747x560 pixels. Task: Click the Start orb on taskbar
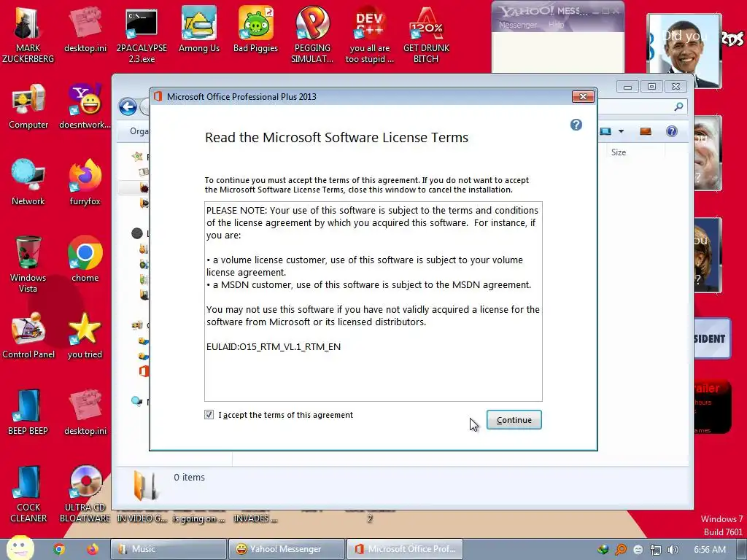(20, 548)
